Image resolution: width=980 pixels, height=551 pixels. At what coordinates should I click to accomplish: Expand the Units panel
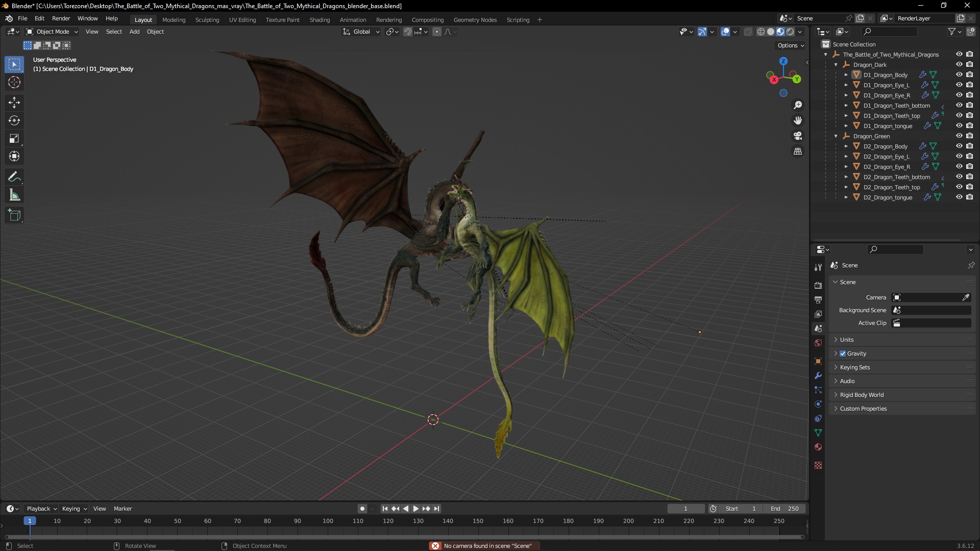902,340
